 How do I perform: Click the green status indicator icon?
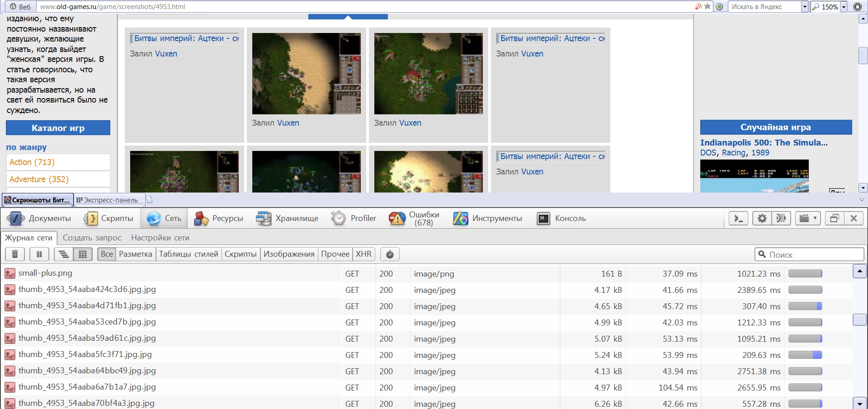tap(719, 7)
